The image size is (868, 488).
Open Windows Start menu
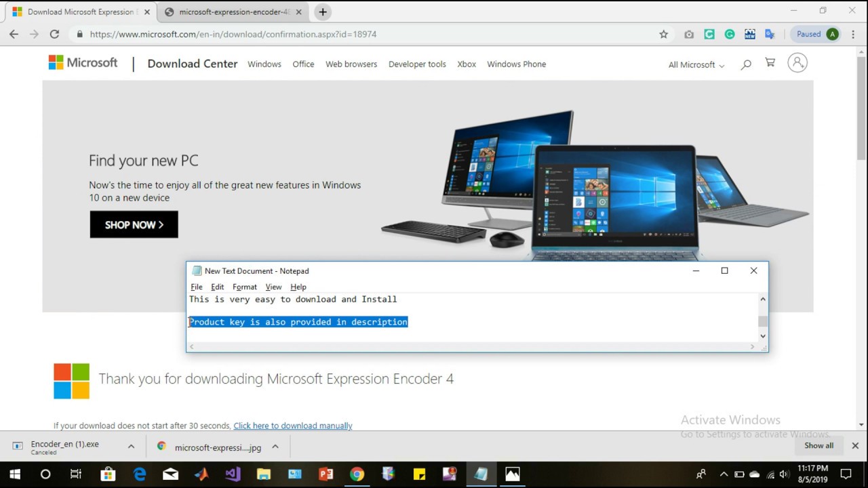point(15,474)
